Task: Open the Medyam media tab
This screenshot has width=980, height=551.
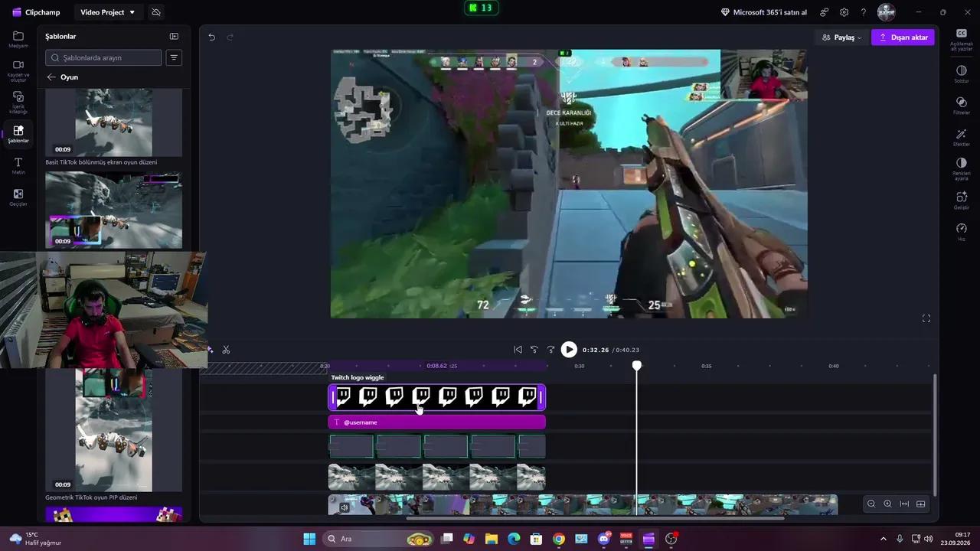Action: [18, 39]
